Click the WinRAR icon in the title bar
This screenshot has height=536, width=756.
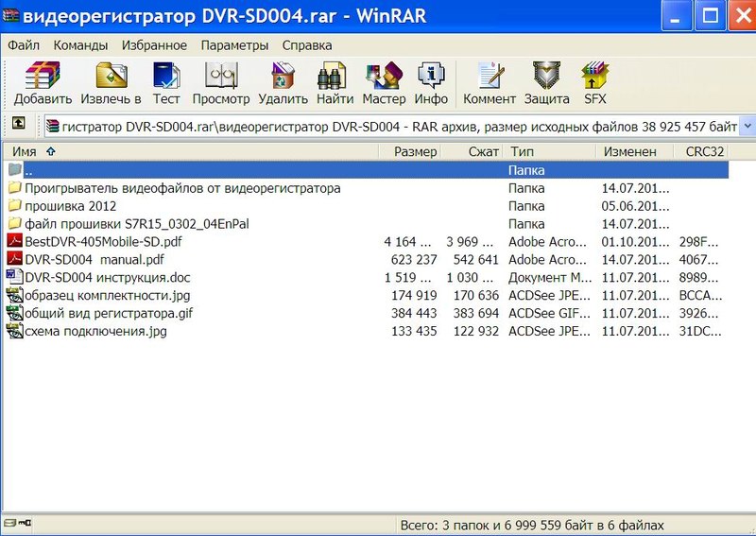(x=10, y=15)
